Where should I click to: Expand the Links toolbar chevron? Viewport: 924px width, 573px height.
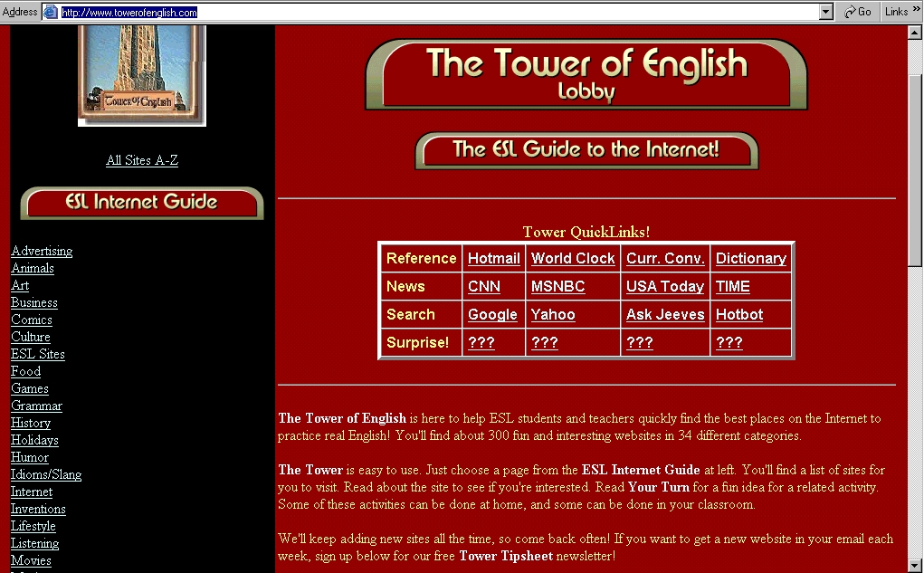pyautogui.click(x=916, y=12)
